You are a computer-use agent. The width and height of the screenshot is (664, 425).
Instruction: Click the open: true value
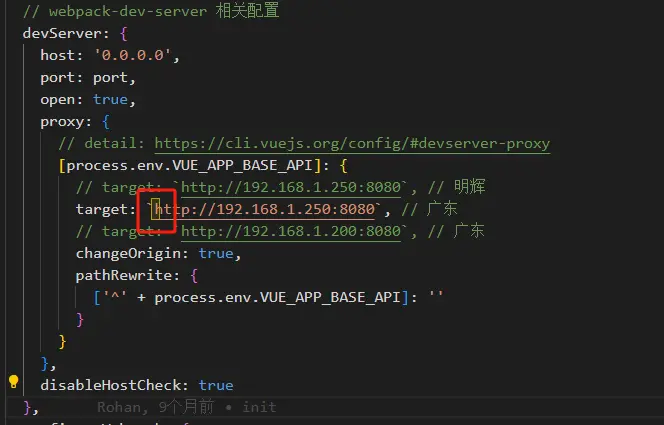click(x=110, y=99)
